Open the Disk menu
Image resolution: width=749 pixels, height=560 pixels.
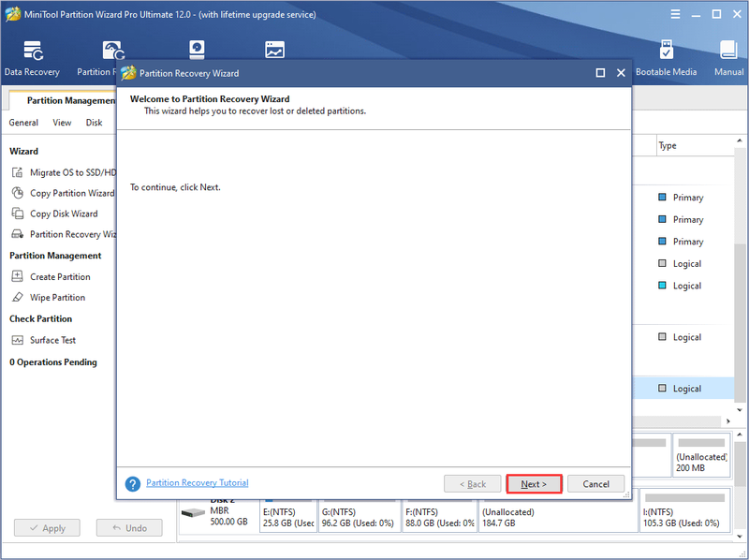coord(95,123)
